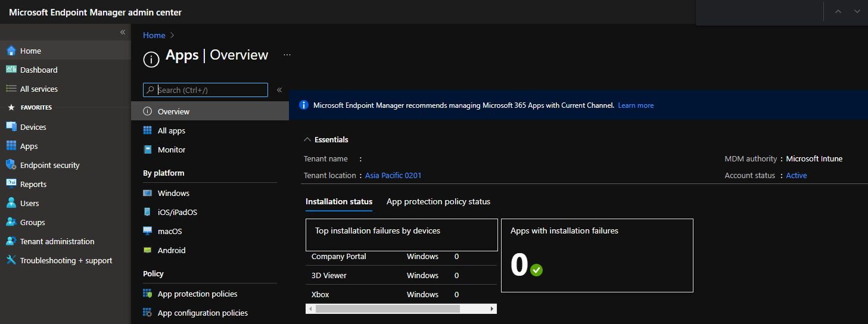Open Dashboard chart icon in sidebar

coord(11,70)
